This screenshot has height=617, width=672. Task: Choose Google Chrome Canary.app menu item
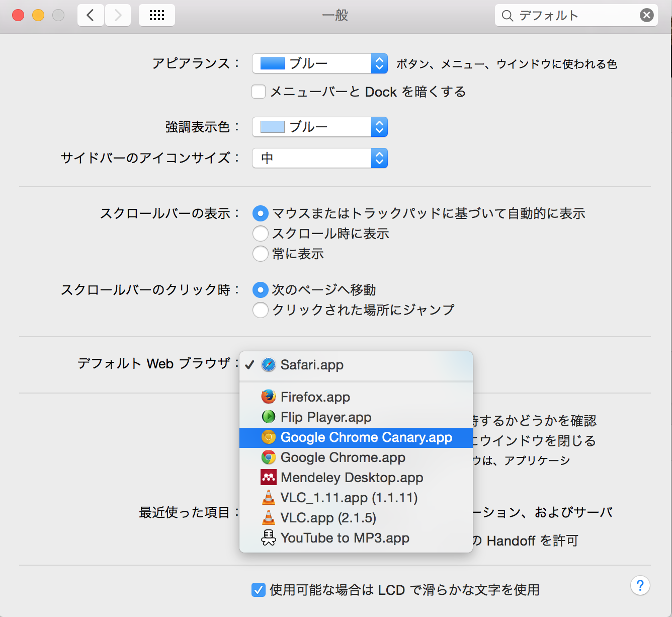click(x=356, y=437)
